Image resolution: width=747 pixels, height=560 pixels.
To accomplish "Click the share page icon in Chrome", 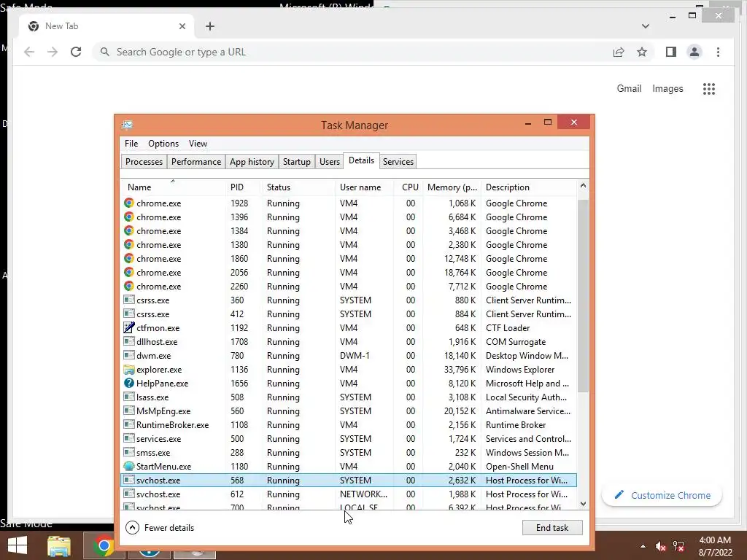I will 619,52.
